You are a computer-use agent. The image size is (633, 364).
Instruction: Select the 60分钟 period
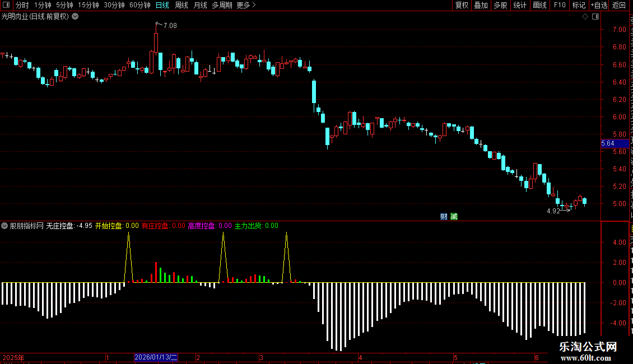pos(140,5)
